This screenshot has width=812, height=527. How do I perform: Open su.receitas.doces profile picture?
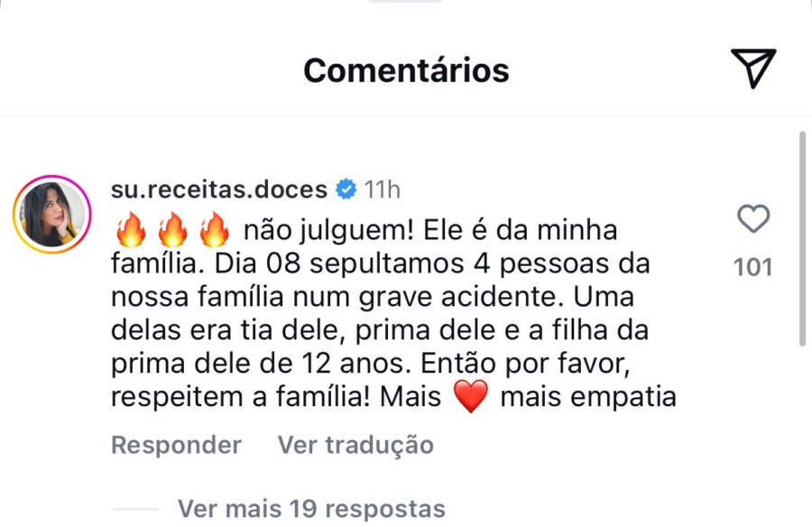point(51,215)
